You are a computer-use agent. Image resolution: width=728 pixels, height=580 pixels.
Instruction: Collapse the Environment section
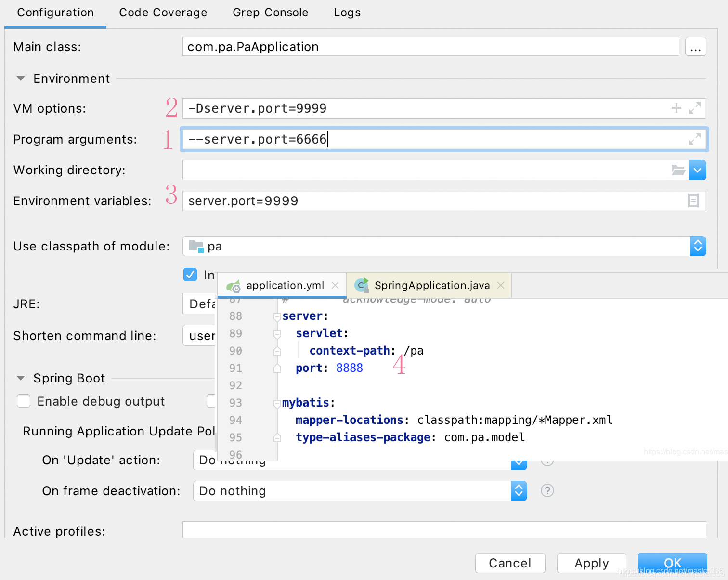[21, 79]
